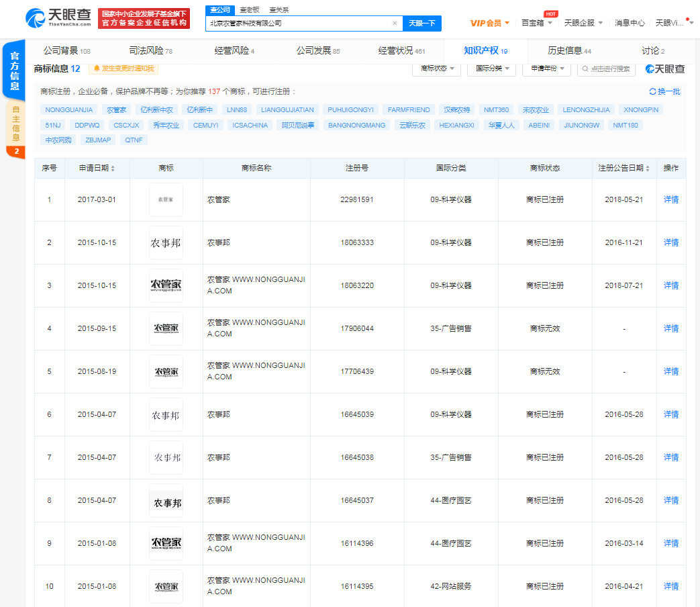This screenshot has height=607, width=700.
Task: Open trademark image for registration 16645037
Action: [x=166, y=500]
